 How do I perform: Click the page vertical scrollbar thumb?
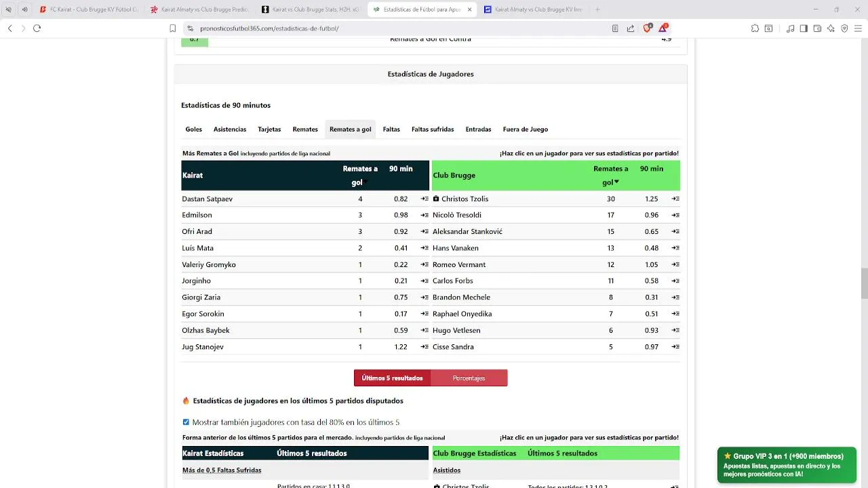point(864,283)
